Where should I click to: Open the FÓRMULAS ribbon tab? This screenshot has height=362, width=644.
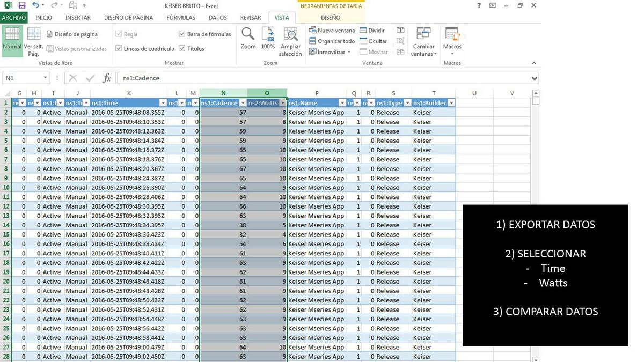tap(180, 18)
